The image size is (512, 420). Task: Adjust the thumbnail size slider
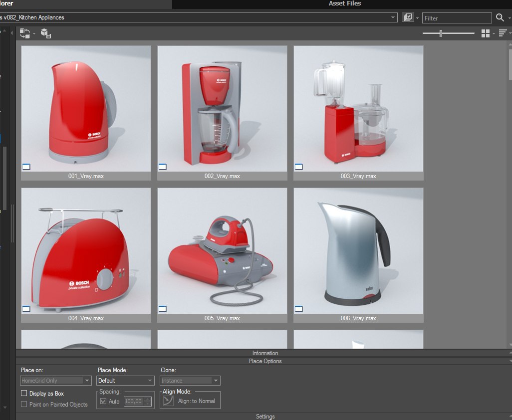coord(441,33)
